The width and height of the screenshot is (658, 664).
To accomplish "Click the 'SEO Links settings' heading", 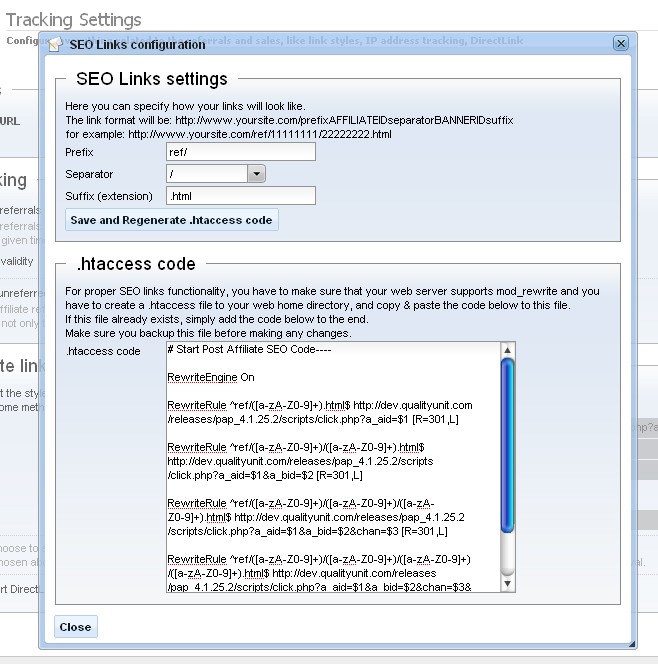I will tap(152, 79).
